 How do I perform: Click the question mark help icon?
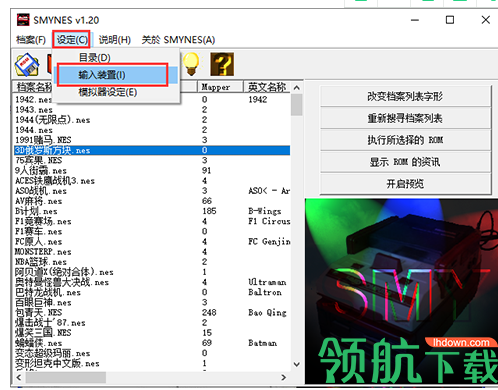click(x=222, y=64)
